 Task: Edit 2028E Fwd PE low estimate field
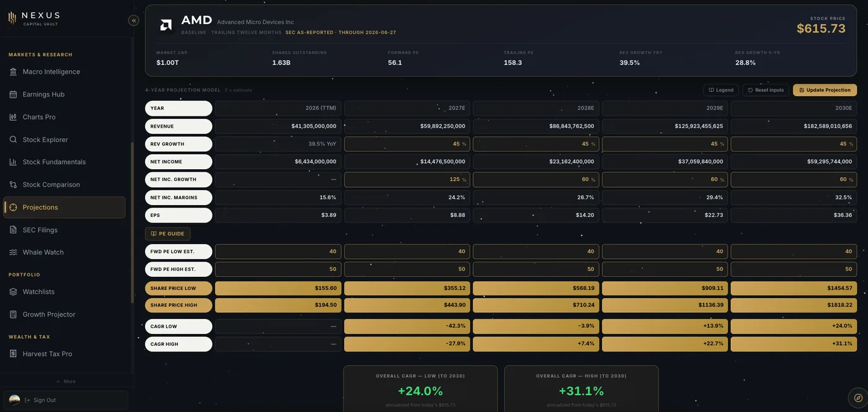point(536,252)
